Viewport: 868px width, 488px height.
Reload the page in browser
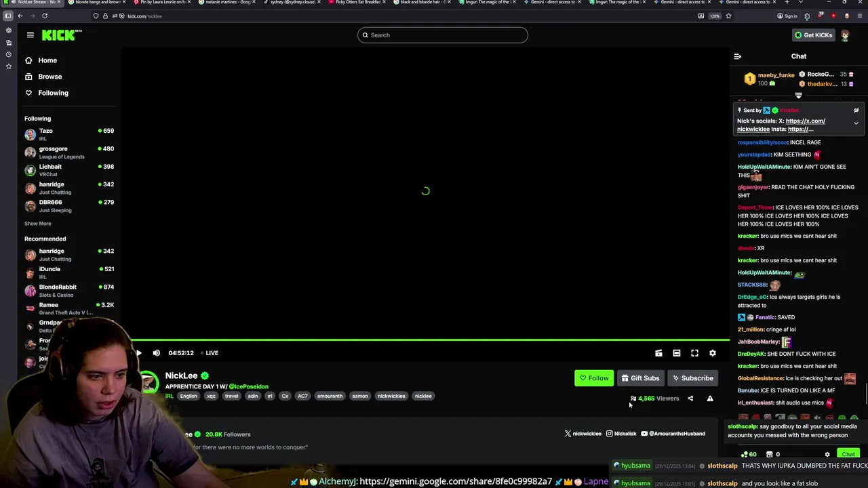click(45, 16)
